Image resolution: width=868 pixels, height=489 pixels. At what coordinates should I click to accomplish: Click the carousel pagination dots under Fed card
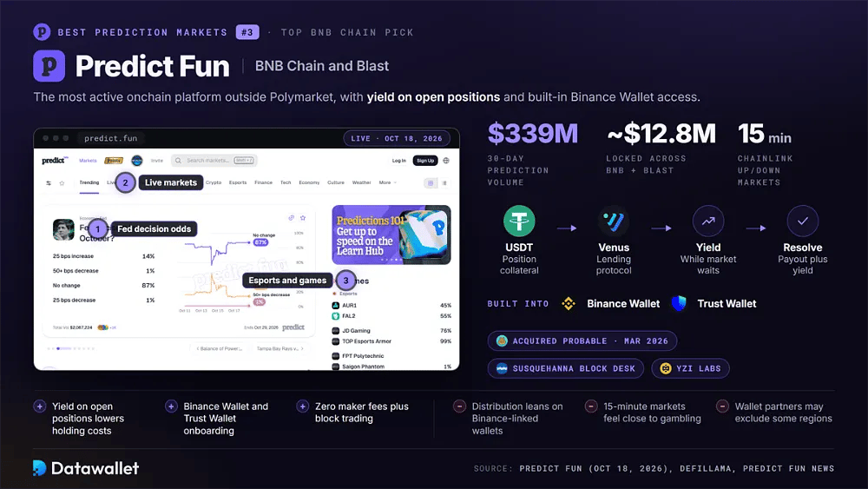pos(71,349)
